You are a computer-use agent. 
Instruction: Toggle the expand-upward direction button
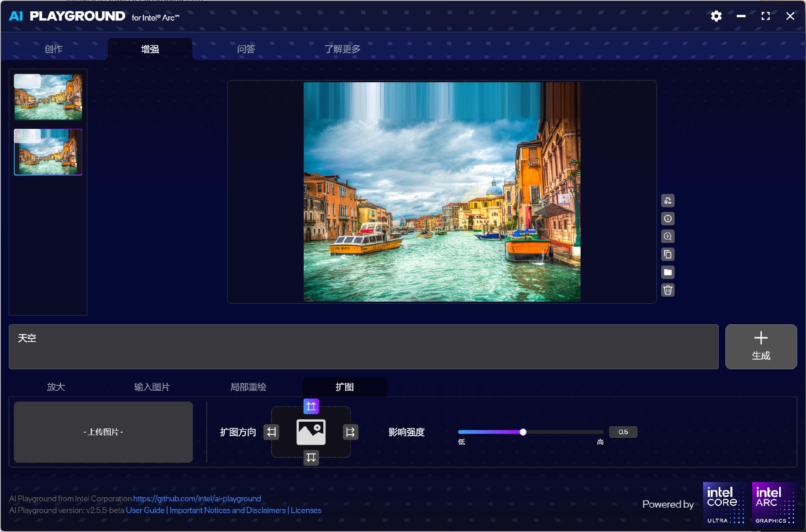pyautogui.click(x=311, y=406)
